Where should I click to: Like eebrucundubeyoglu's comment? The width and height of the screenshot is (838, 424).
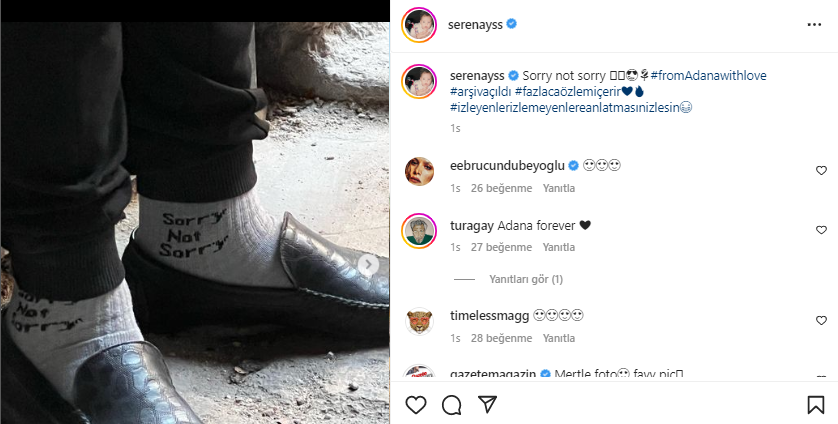pos(821,171)
